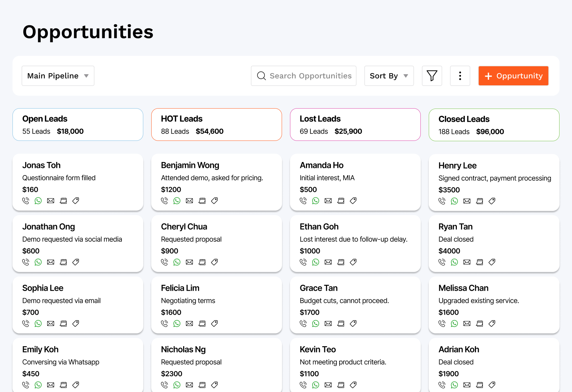Expand the Main Pipeline dropdown
572x392 pixels.
58,76
